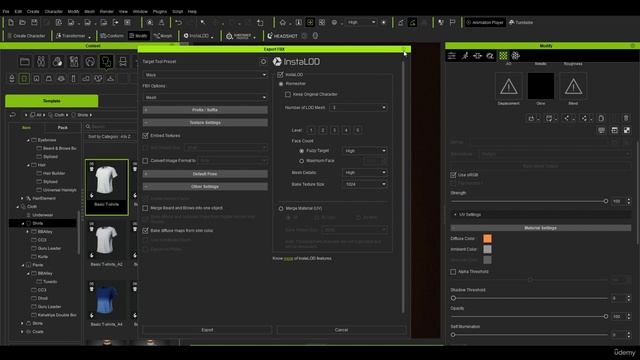The image size is (640, 360).
Task: Collapse the Texture Settings section
Action: (x=205, y=122)
